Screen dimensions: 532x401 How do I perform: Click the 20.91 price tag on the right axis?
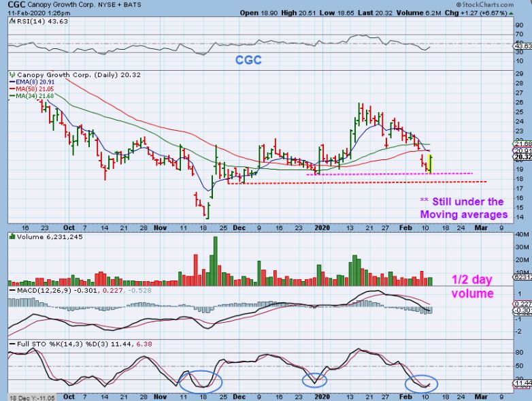[523, 150]
